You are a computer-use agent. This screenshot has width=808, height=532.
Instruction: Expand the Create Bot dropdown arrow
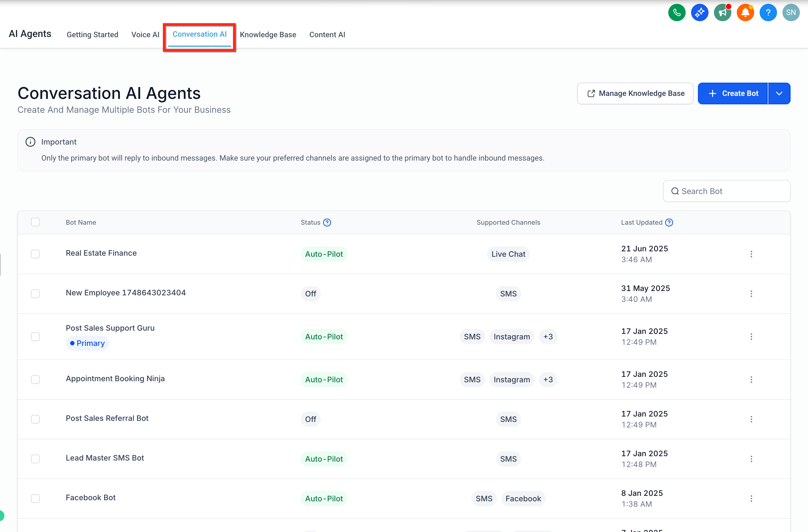point(779,93)
